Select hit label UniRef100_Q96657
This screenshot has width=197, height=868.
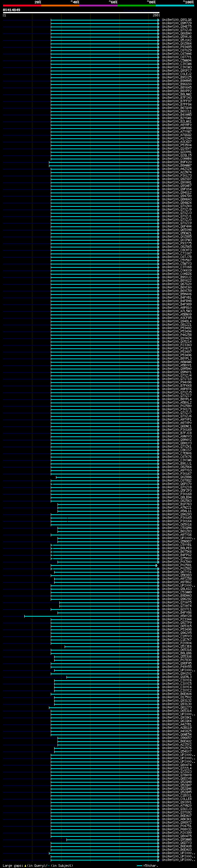coord(177,738)
